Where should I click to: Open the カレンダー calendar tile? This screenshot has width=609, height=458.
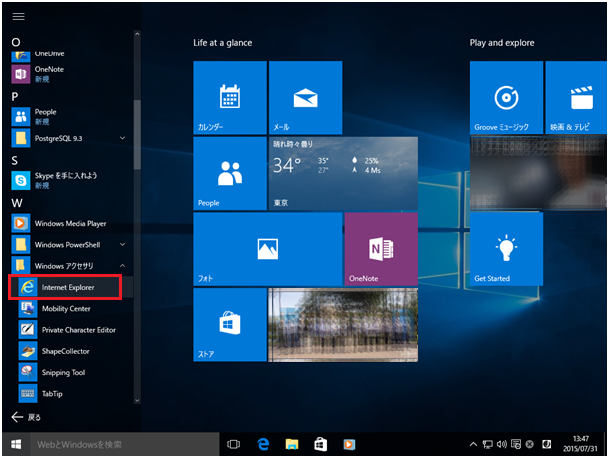[230, 98]
